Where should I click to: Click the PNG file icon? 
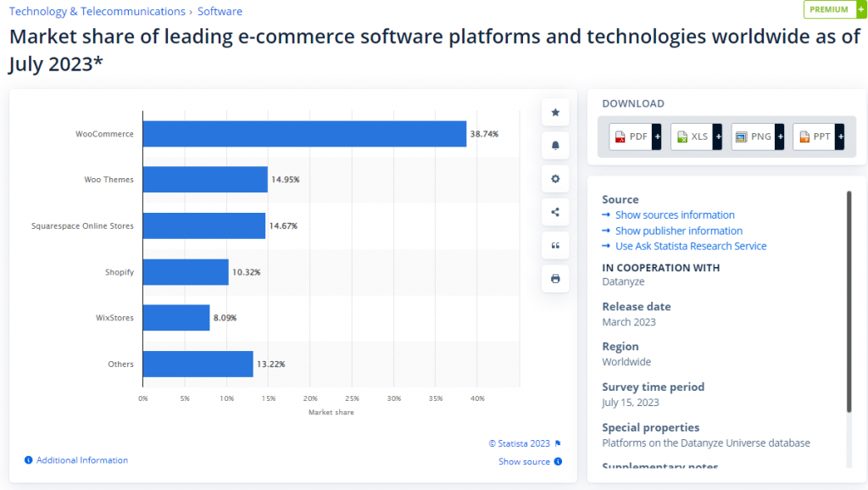[x=741, y=136]
